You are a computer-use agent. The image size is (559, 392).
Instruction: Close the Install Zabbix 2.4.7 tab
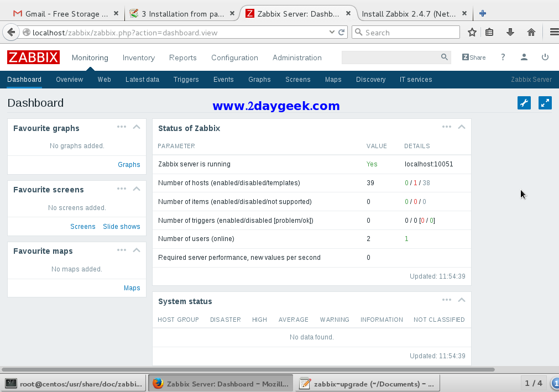click(x=464, y=13)
